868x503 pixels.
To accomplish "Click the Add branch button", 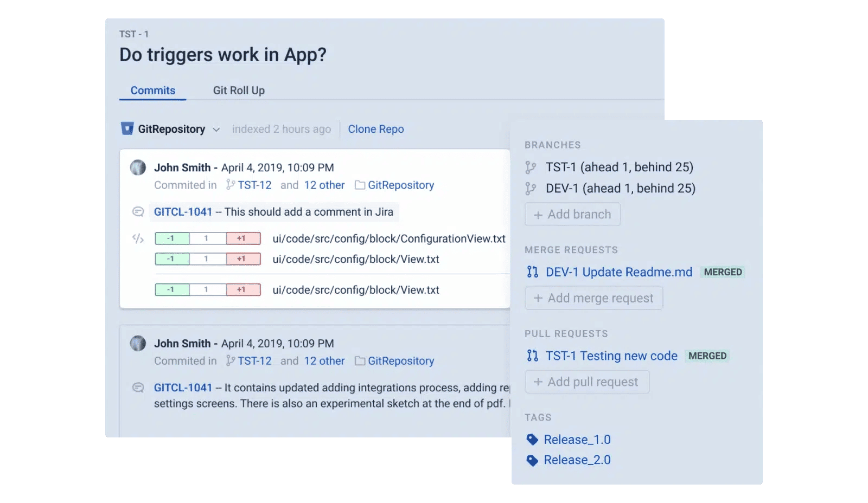I will pos(572,214).
